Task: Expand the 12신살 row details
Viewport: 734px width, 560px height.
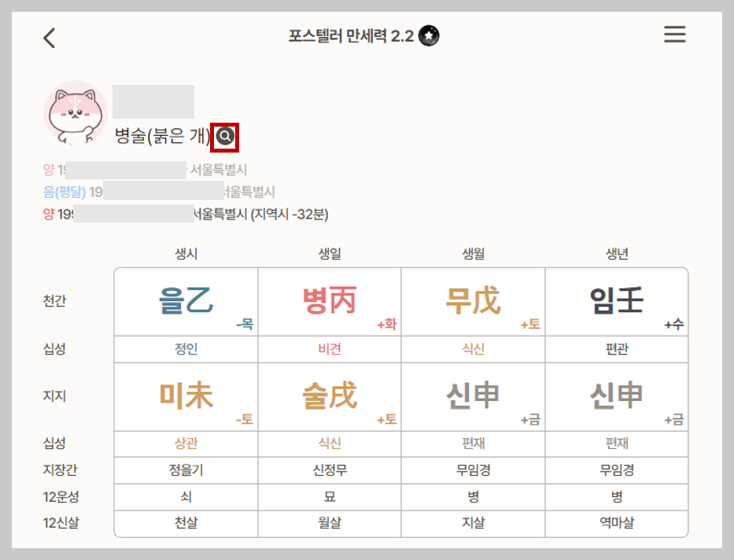Action: tap(61, 521)
